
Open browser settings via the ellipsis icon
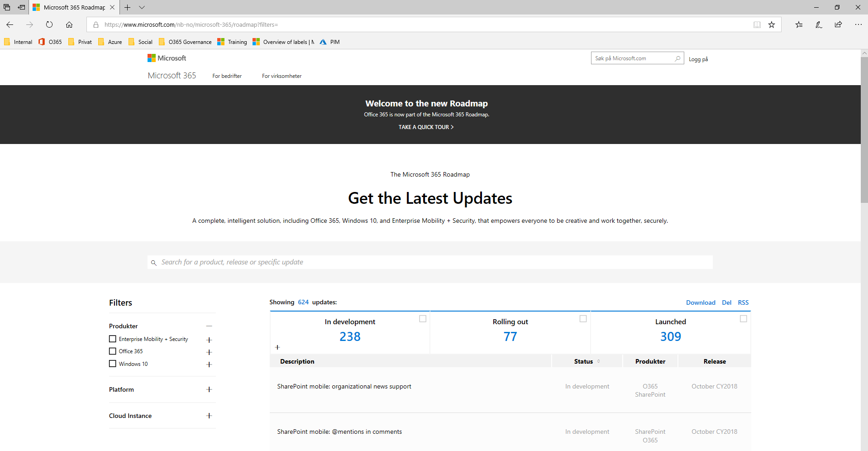(x=858, y=25)
